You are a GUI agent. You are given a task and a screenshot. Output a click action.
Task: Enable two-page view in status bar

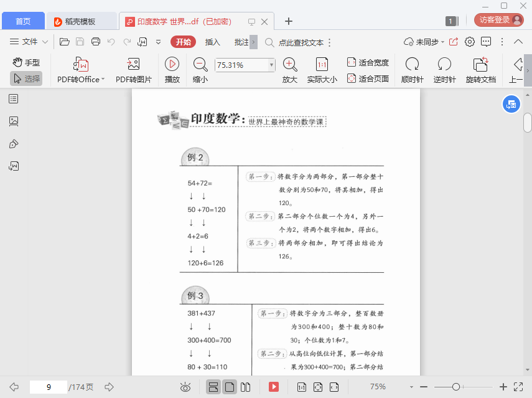tap(245, 387)
